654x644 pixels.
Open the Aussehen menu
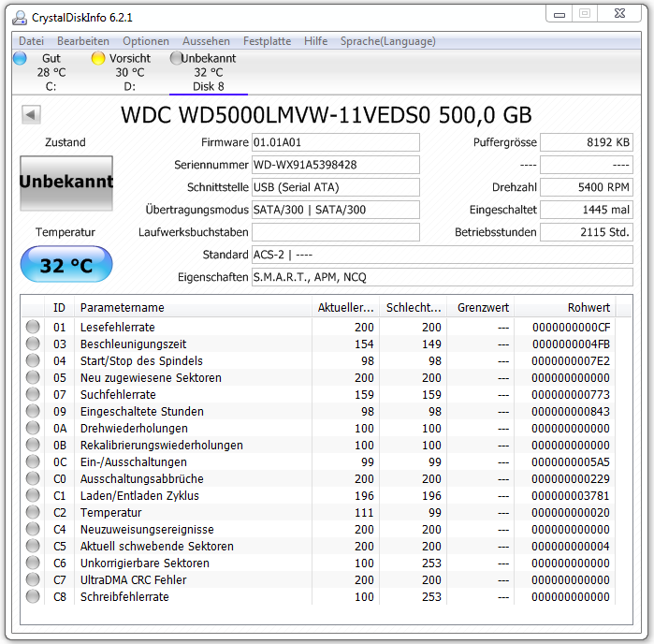206,41
